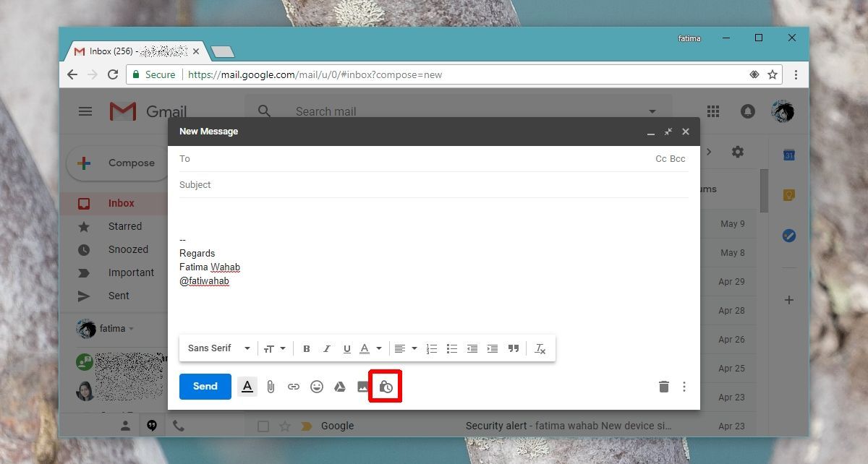
Task: Send the new message
Action: tap(205, 387)
